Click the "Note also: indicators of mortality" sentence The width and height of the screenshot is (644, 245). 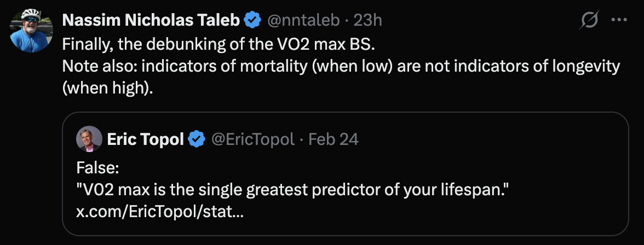[x=341, y=66]
